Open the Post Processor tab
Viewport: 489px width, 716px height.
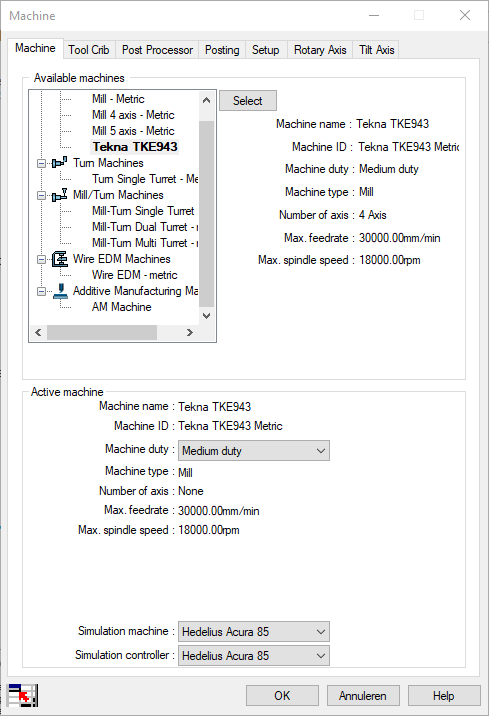point(157,50)
